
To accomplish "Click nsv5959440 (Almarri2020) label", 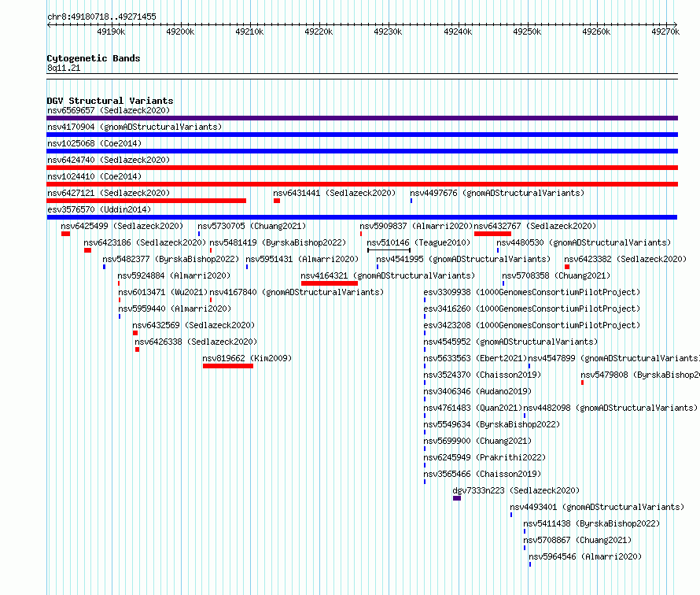I will point(175,309).
